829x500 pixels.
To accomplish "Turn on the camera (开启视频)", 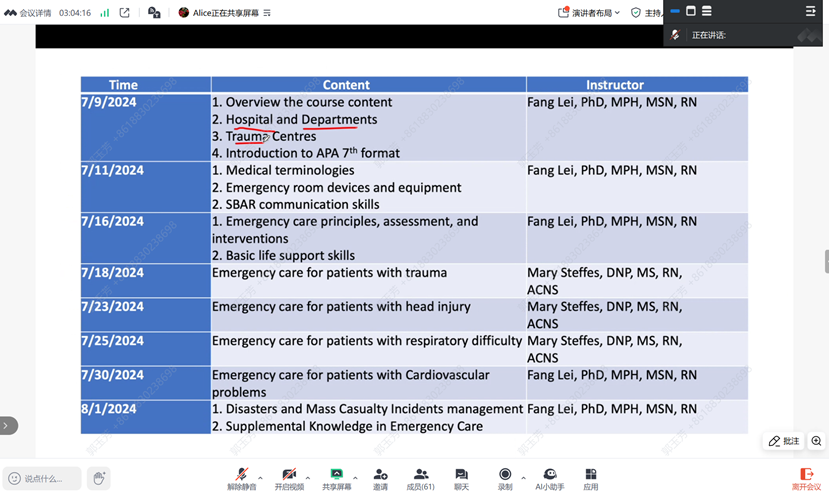I will coord(289,478).
